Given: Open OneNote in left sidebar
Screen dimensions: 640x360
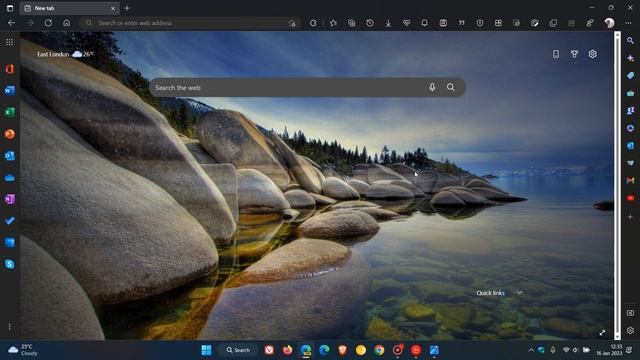Looking at the screenshot, I should (10, 199).
